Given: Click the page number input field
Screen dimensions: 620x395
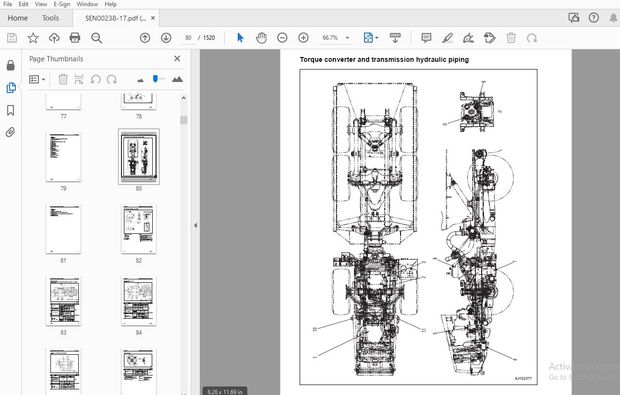Looking at the screenshot, I should pos(188,38).
